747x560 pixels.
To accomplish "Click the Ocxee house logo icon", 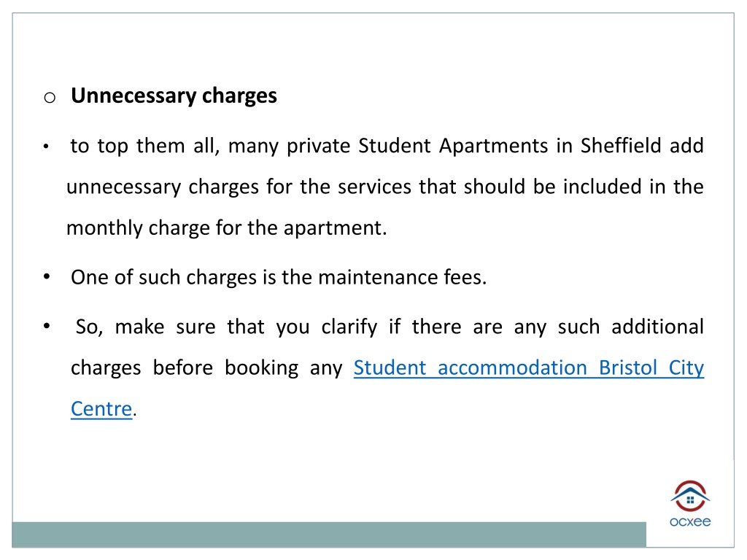I will point(690,496).
